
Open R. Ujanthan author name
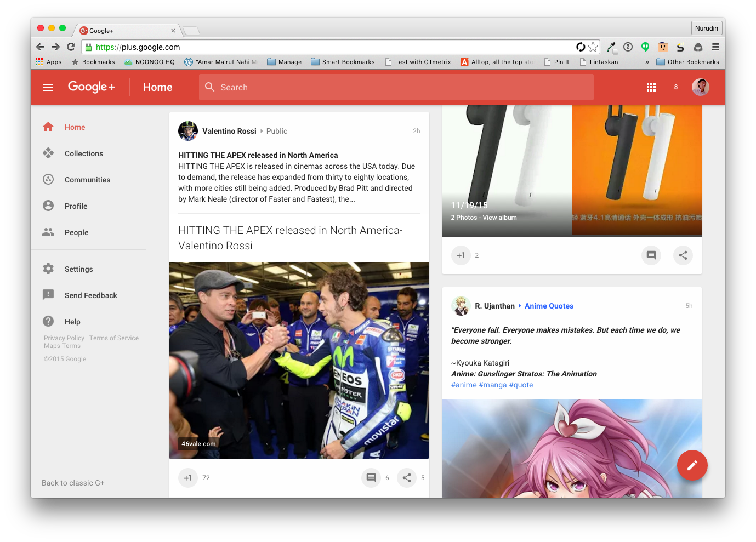click(494, 306)
